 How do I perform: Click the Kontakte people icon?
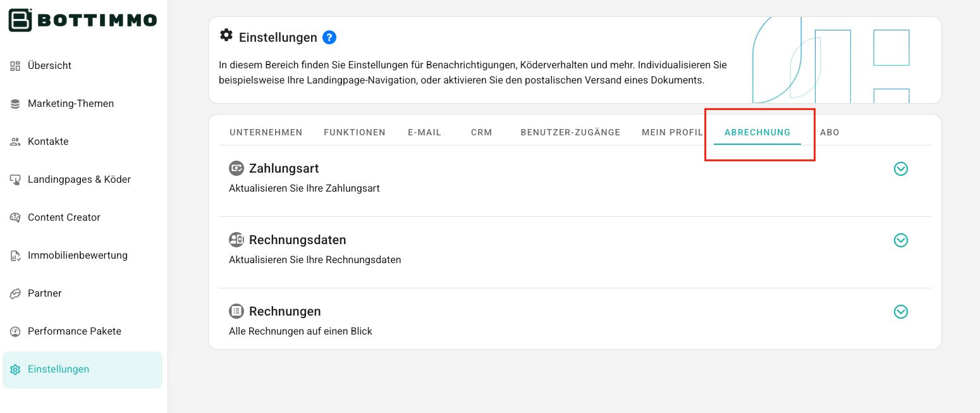coord(15,142)
